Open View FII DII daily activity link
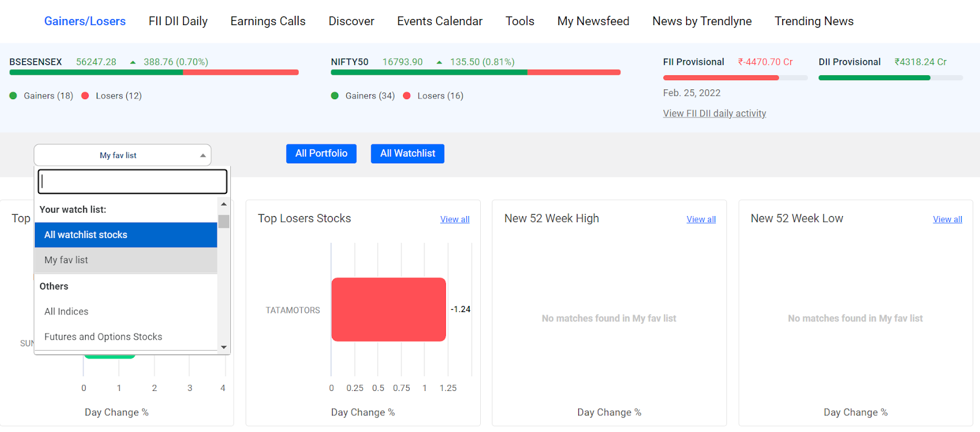 [714, 113]
